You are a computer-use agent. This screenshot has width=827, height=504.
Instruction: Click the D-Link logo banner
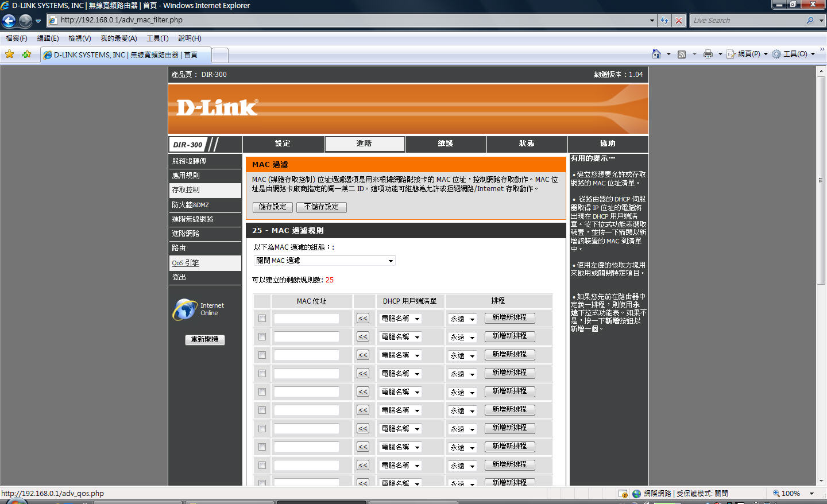coord(408,109)
